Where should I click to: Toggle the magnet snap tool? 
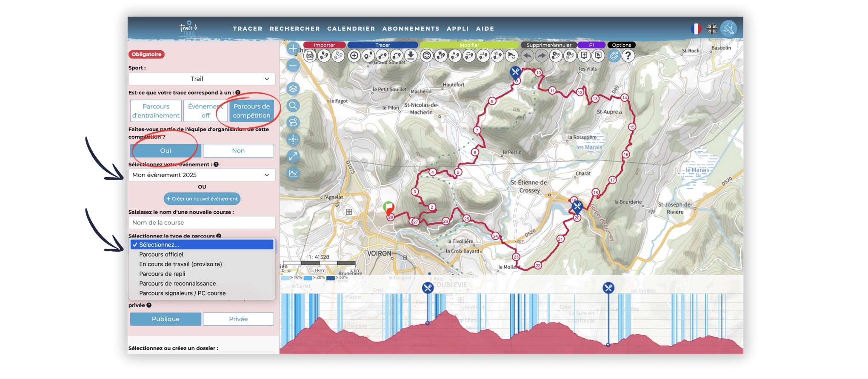[614, 56]
